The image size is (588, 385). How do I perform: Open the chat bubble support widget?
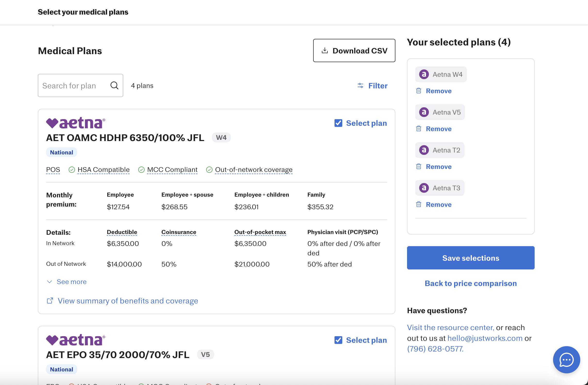pyautogui.click(x=566, y=360)
